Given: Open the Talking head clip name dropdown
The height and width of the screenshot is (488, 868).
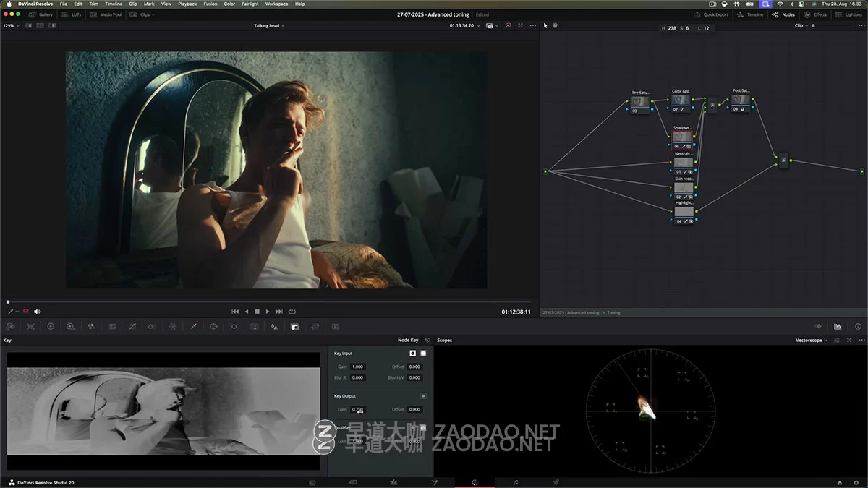Looking at the screenshot, I should coord(269,25).
